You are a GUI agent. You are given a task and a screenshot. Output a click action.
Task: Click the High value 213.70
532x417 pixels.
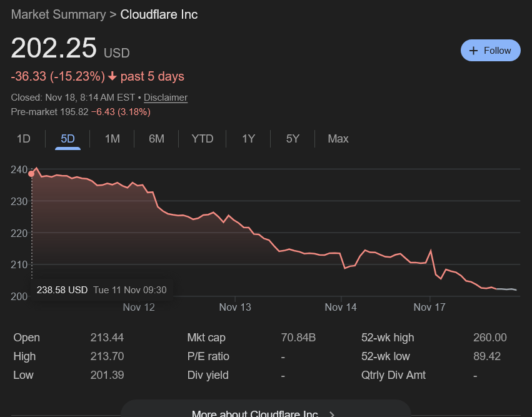pyautogui.click(x=107, y=356)
